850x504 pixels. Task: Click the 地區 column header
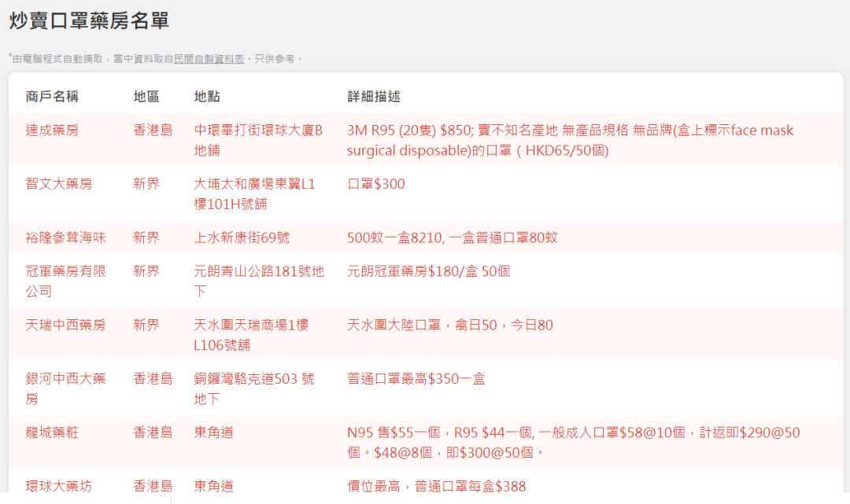point(146,97)
